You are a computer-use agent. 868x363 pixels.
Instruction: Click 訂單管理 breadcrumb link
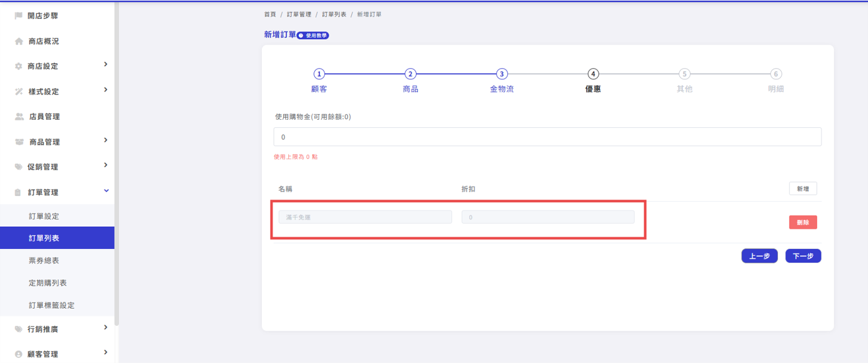[299, 14]
